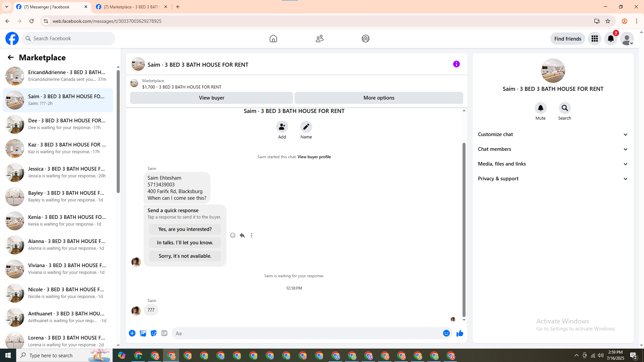Click the Windows taskbar search box
The width and height of the screenshot is (644, 362).
click(x=64, y=355)
